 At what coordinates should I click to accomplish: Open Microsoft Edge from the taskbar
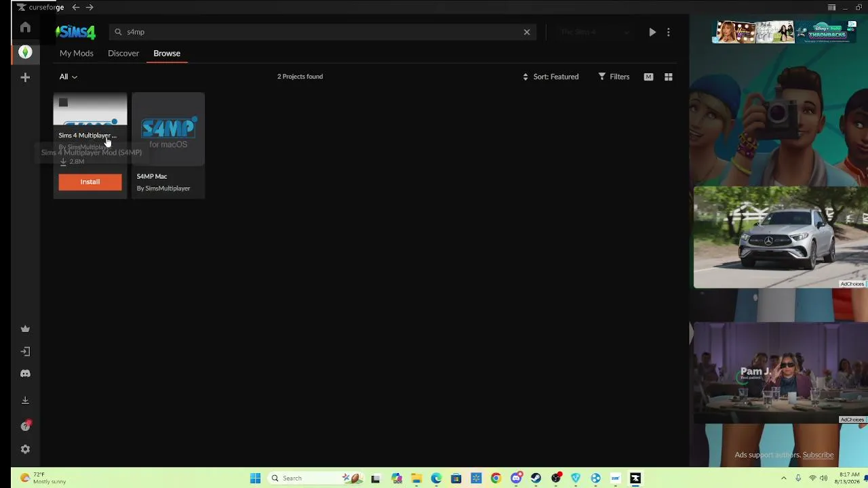[436, 479]
